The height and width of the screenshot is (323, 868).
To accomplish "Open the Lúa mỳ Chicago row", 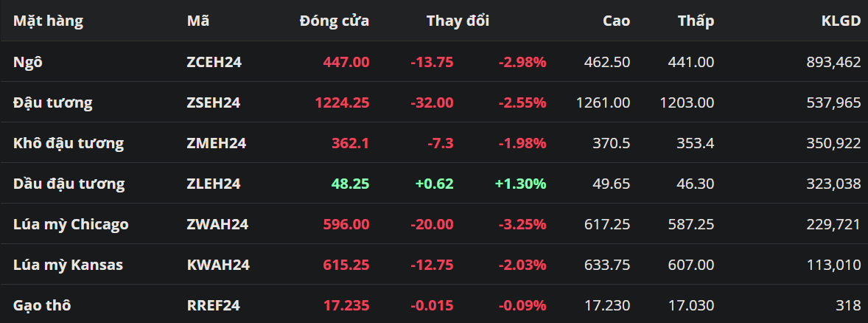I will coord(71,224).
